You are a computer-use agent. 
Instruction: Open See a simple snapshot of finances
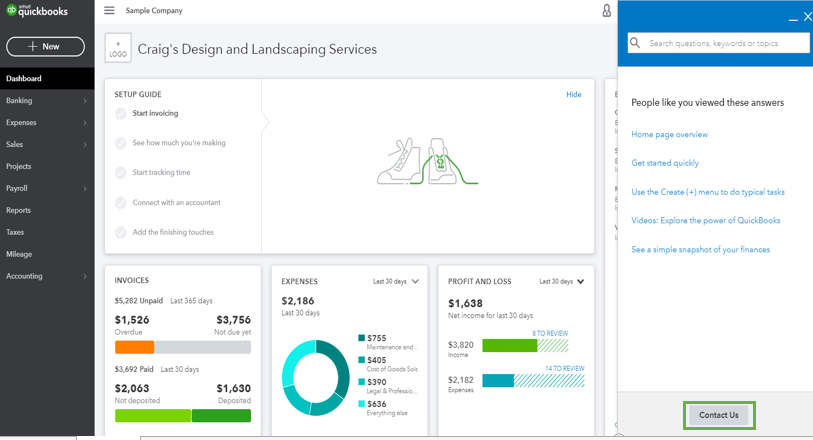700,249
